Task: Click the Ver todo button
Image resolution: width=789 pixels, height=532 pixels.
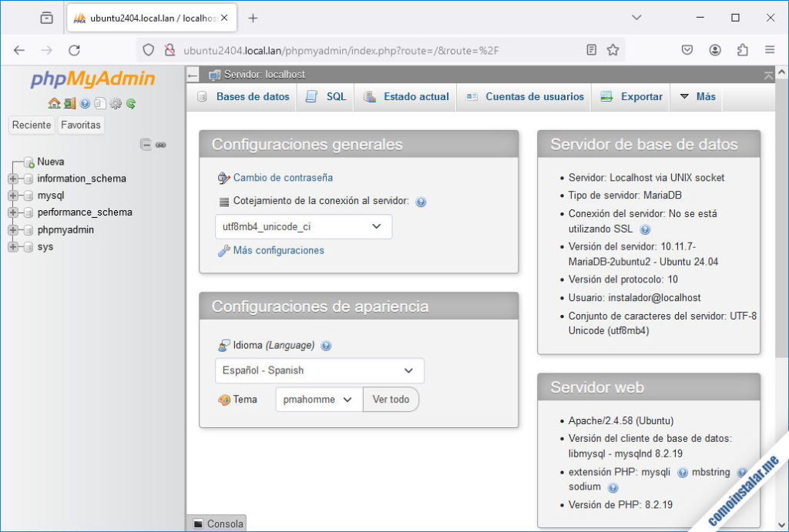Action: pyautogui.click(x=391, y=399)
